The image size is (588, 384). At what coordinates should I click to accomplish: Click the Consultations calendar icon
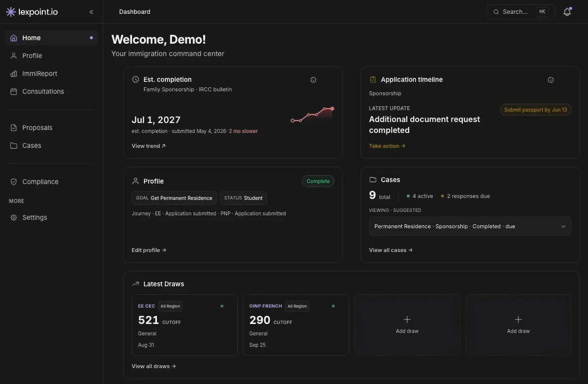pos(13,92)
